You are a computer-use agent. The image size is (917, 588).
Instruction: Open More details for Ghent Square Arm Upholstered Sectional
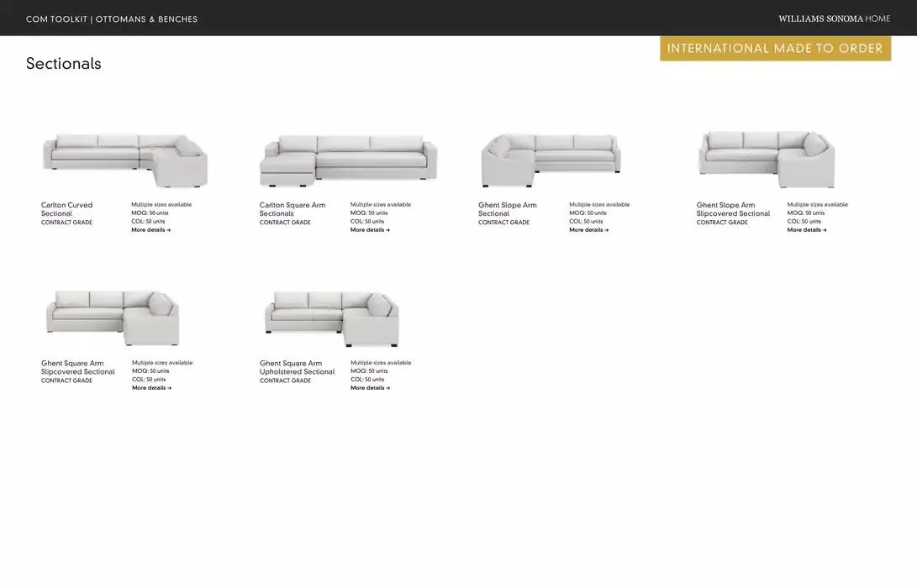(370, 388)
